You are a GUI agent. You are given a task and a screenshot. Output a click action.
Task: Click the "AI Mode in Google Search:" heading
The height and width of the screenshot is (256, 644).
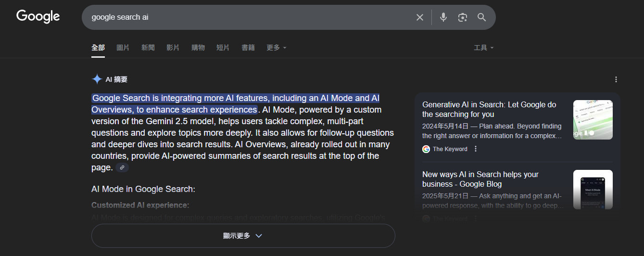click(143, 189)
